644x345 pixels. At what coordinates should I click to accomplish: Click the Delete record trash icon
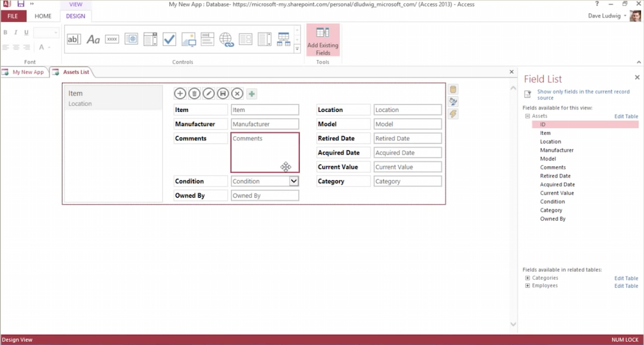(x=194, y=94)
